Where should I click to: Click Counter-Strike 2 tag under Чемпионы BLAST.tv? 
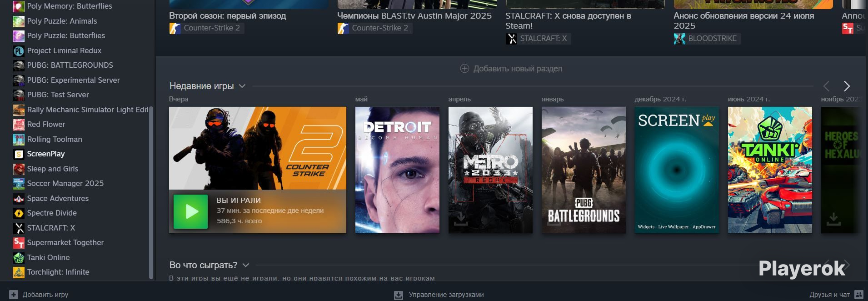[375, 28]
